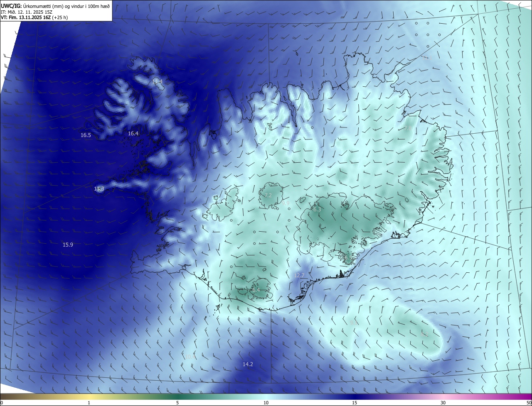This screenshot has height=406, width=532.
Task: Click the 12.7 value label near the south coast
Action: click(x=299, y=275)
